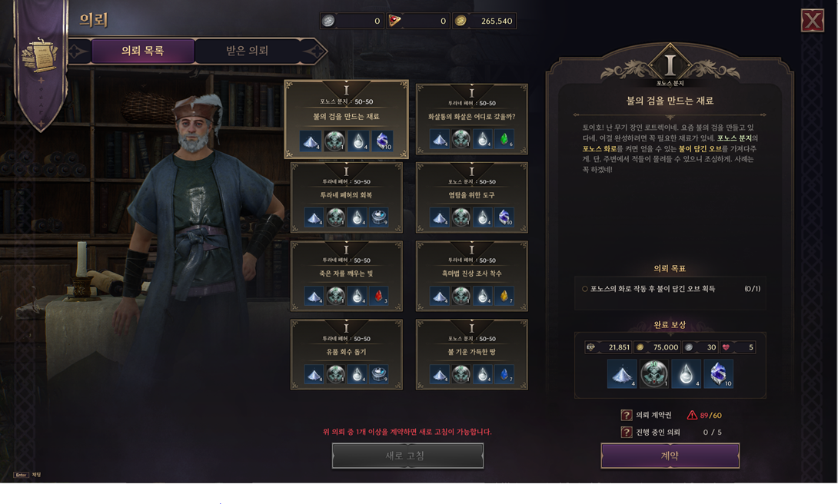838x504 pixels.
Task: Click the 새로 고침 button
Action: (407, 456)
